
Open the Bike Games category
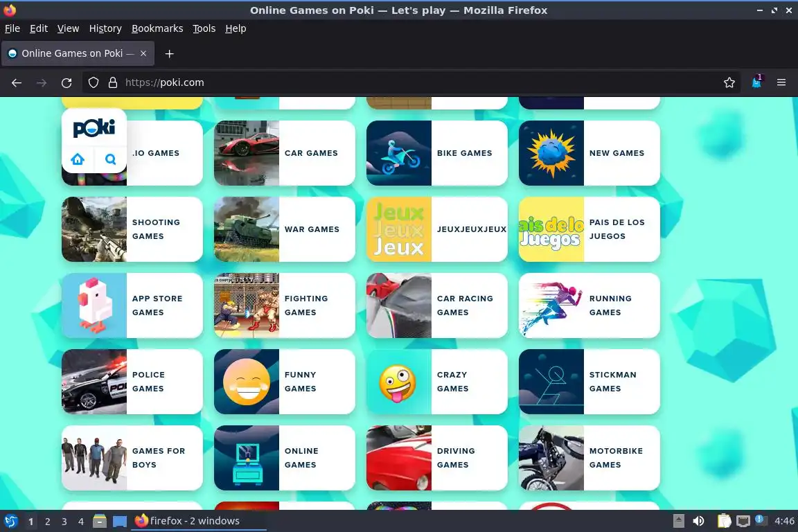pyautogui.click(x=436, y=152)
